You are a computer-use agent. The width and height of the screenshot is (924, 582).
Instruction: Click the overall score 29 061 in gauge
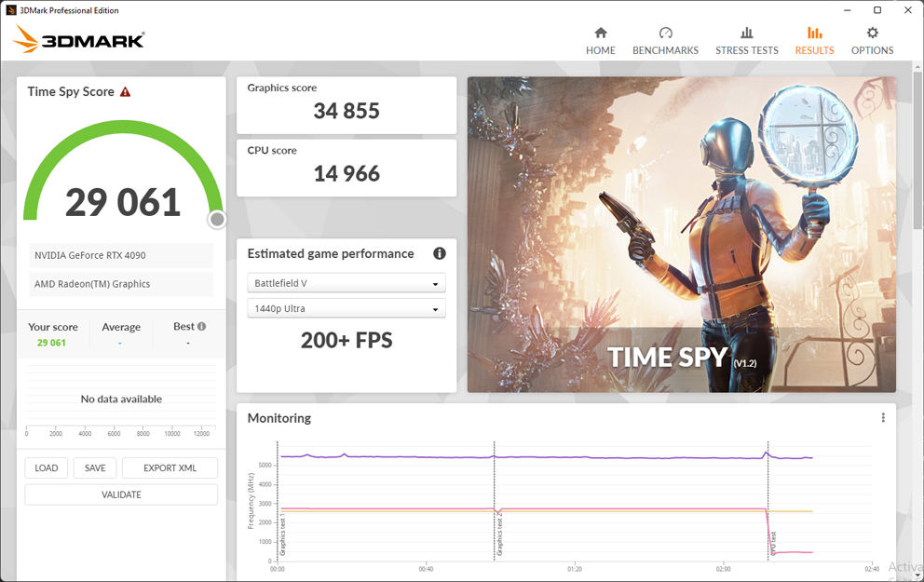pos(123,202)
